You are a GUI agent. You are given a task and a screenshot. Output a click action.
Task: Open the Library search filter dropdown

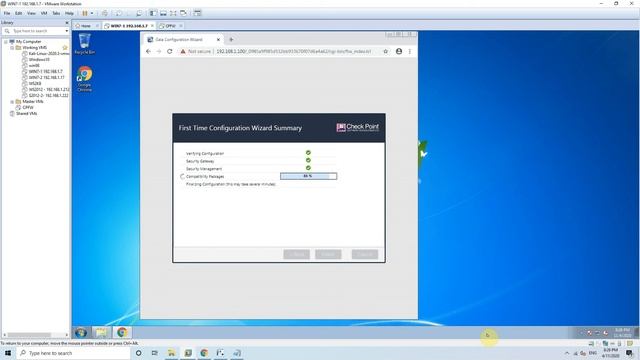coord(67,31)
